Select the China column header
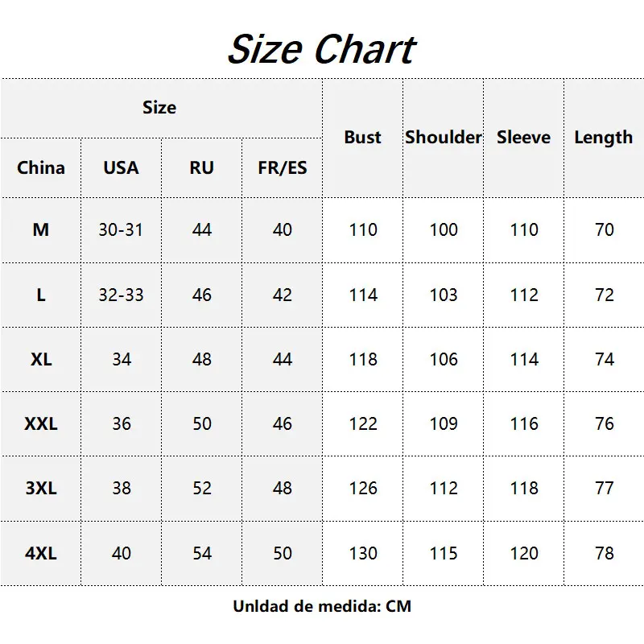Screen dimensions: 644x644 (x=41, y=167)
